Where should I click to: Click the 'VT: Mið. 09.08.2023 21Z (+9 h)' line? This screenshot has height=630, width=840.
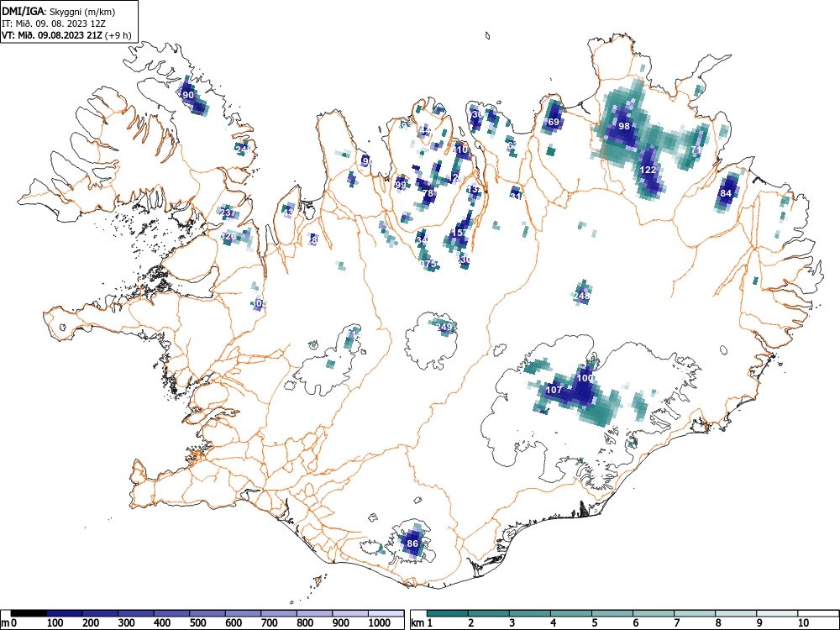click(x=66, y=35)
